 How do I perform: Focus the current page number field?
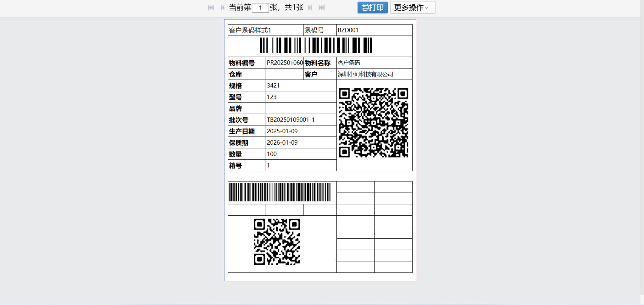260,8
